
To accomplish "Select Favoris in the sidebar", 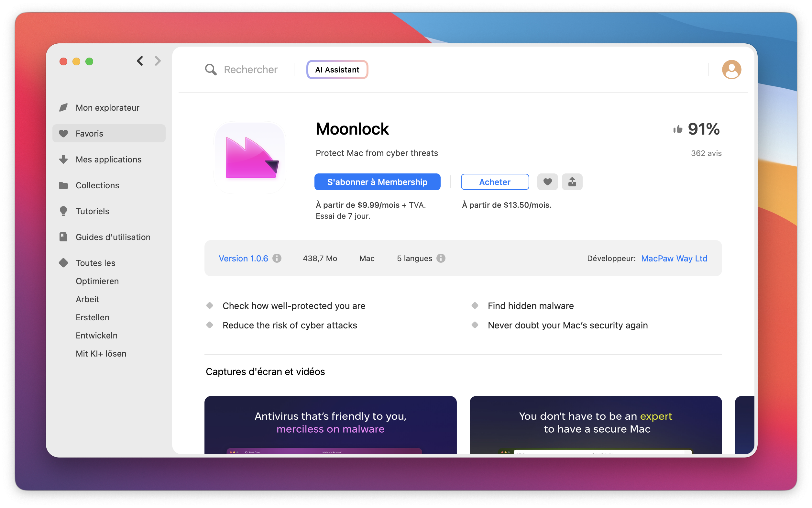I will coord(109,133).
